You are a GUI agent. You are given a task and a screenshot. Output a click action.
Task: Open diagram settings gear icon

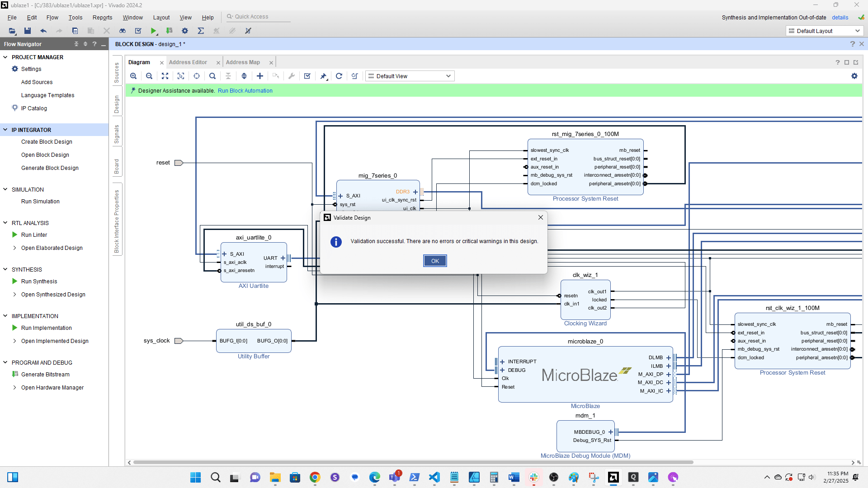click(854, 76)
